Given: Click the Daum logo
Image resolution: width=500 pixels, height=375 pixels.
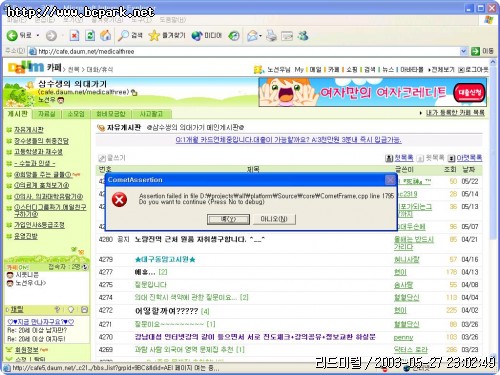Looking at the screenshot, I should pyautogui.click(x=26, y=68).
